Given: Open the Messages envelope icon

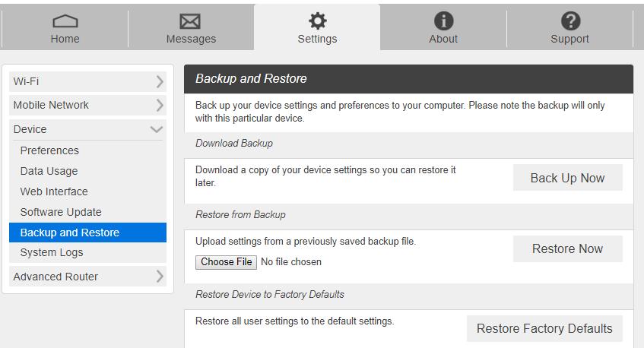Looking at the screenshot, I should (191, 21).
